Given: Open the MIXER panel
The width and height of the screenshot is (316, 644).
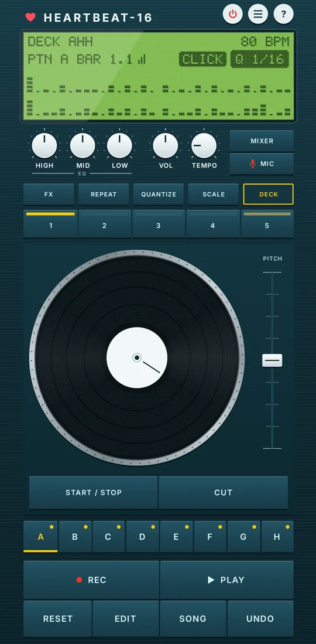Looking at the screenshot, I should tap(262, 141).
